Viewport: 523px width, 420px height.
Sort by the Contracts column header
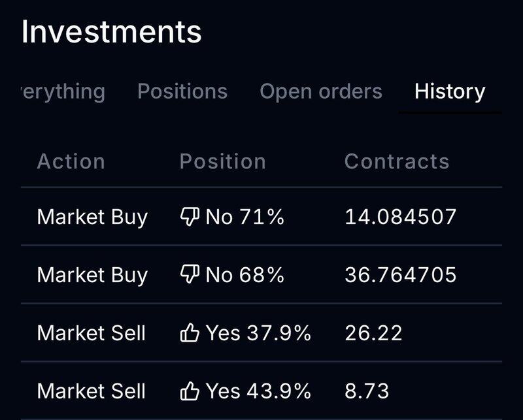click(397, 162)
